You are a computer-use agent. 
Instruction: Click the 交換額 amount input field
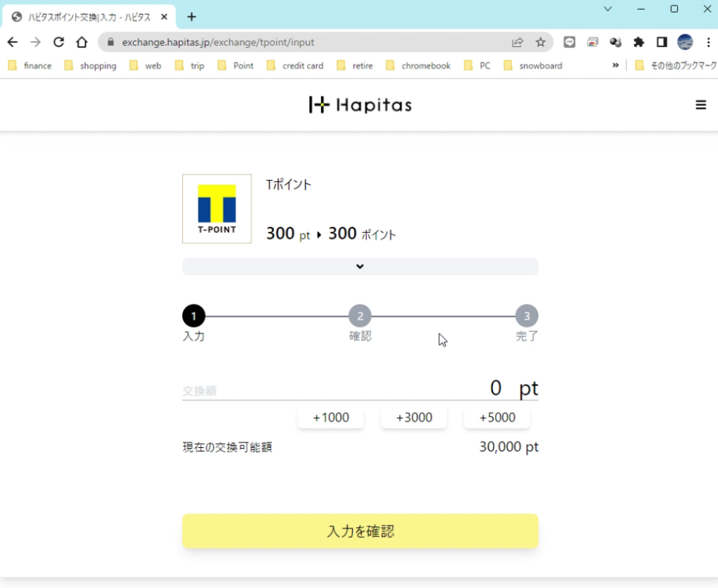click(x=360, y=388)
